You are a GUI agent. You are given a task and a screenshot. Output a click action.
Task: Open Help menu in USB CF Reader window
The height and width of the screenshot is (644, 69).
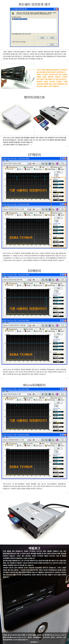click(7, 161)
